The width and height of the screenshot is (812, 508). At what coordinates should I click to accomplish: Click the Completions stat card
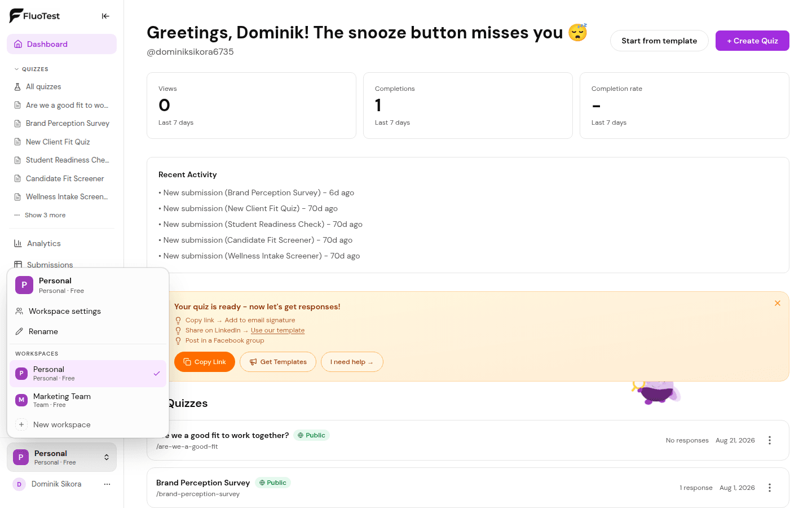pyautogui.click(x=468, y=106)
